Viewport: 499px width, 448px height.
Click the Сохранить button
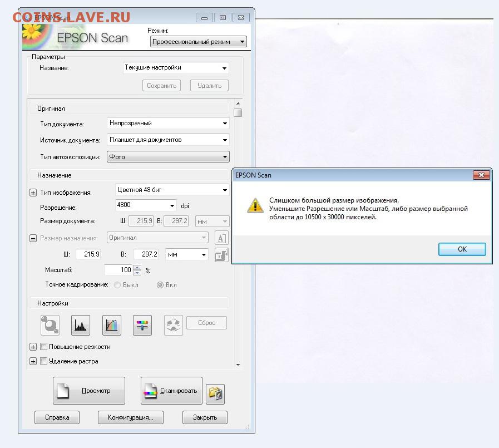tap(162, 86)
